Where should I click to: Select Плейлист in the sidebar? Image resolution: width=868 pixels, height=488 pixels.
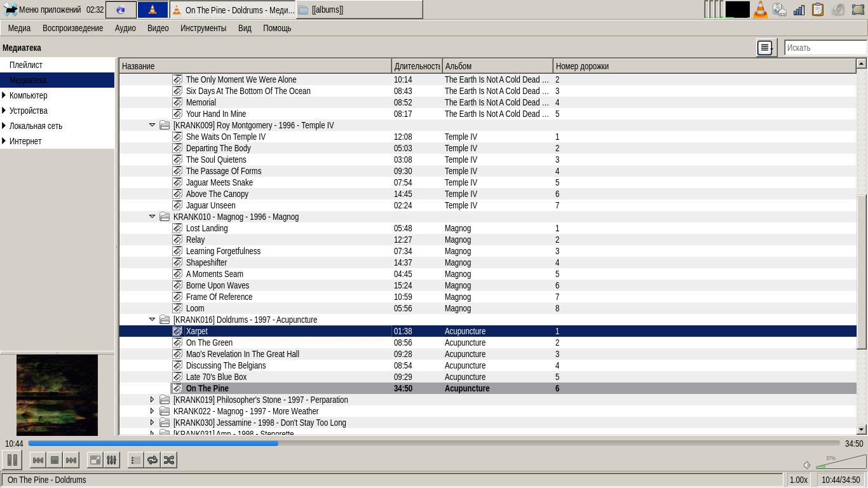pos(57,65)
